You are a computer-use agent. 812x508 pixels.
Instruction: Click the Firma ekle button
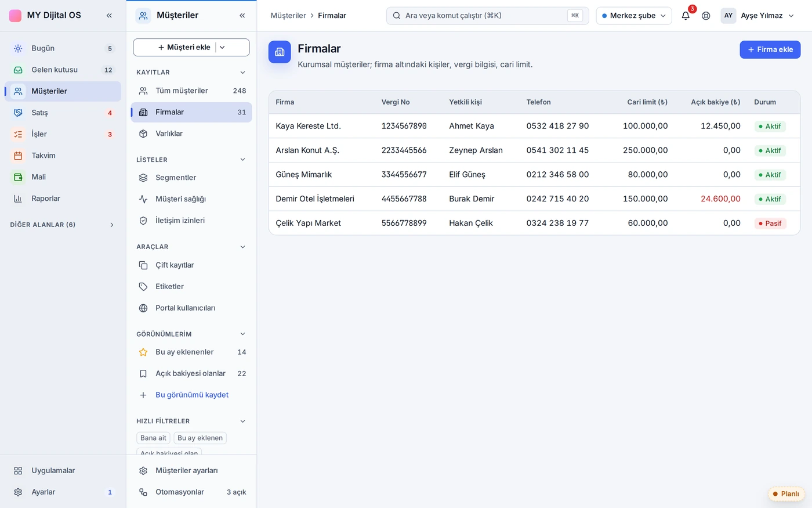tap(770, 50)
